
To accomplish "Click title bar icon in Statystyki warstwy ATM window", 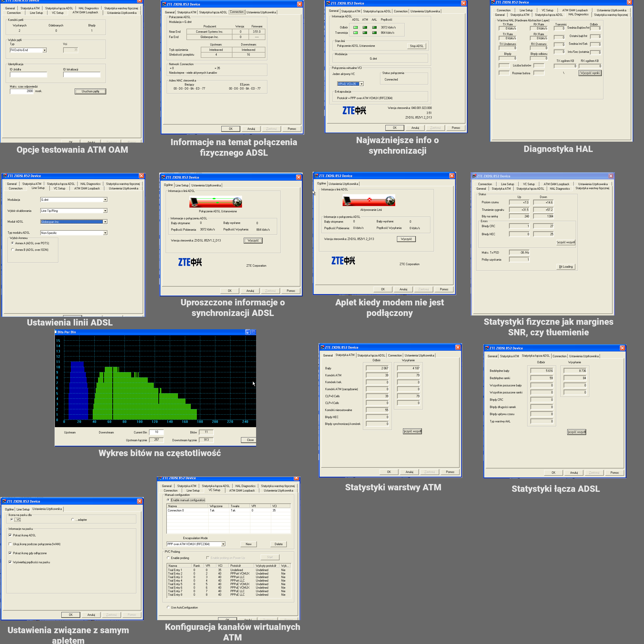I will [x=322, y=347].
